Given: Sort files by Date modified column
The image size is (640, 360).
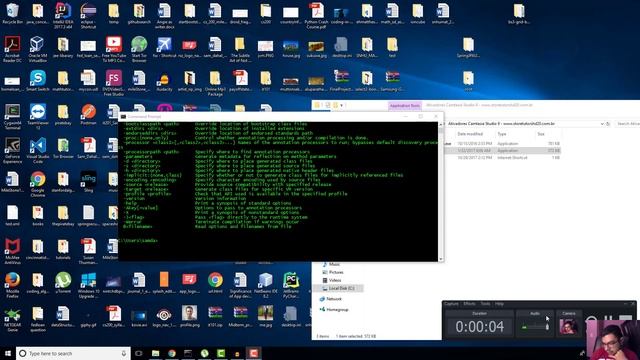Looking at the screenshot, I should (470, 134).
